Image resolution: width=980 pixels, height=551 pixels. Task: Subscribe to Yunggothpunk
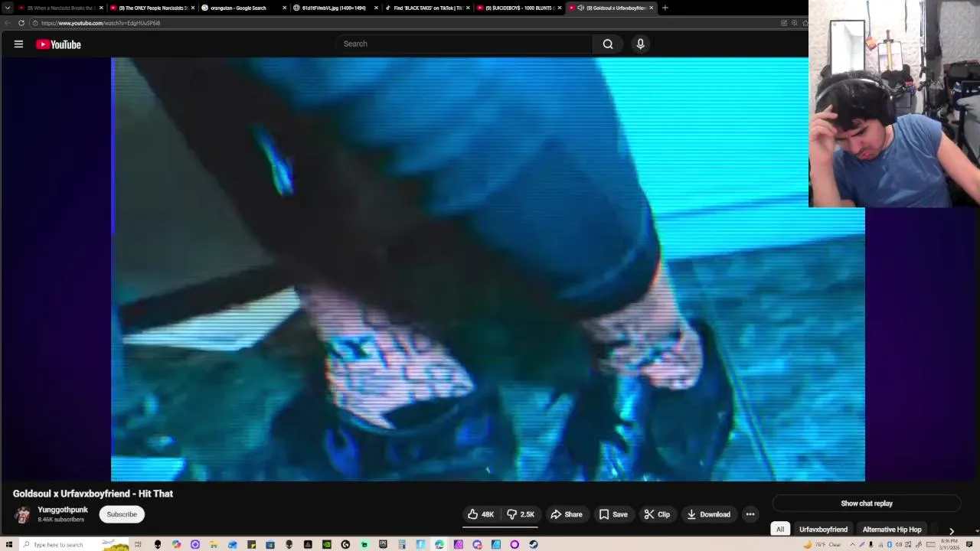[122, 514]
